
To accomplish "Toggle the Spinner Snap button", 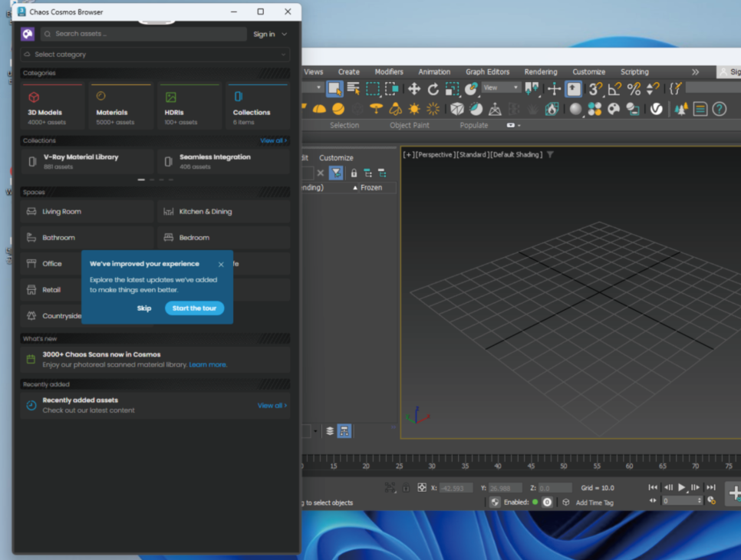I will (x=653, y=89).
